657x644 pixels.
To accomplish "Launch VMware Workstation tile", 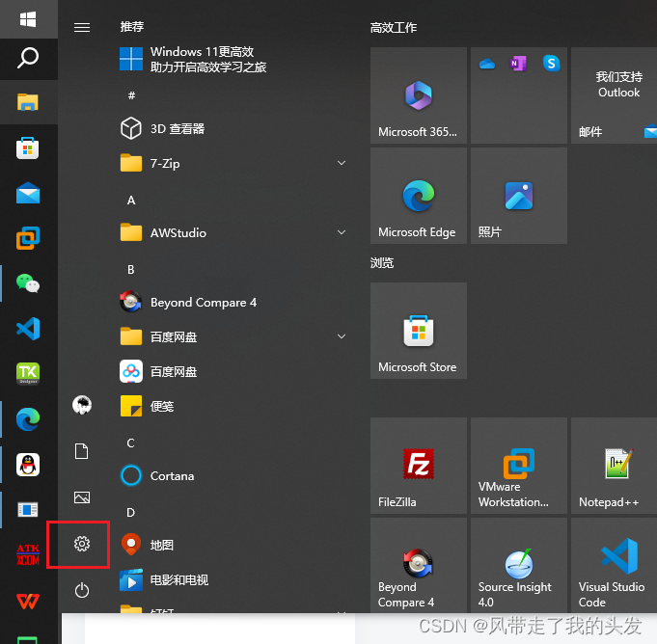I will click(519, 466).
